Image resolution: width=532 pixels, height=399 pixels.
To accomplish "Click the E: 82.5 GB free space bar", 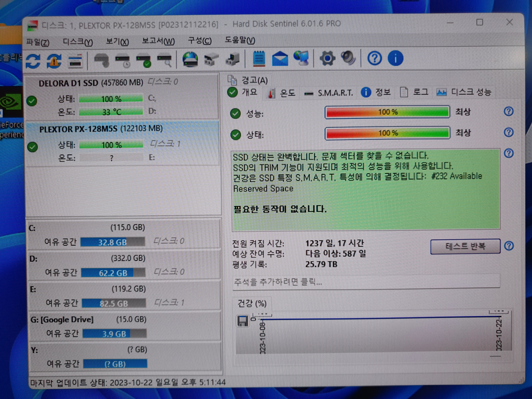I will [x=114, y=303].
